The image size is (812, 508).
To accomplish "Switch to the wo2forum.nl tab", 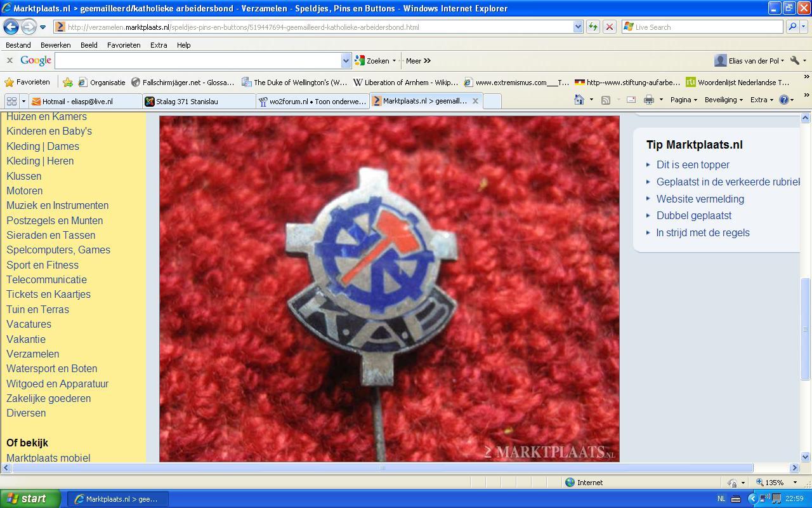I will click(x=312, y=101).
